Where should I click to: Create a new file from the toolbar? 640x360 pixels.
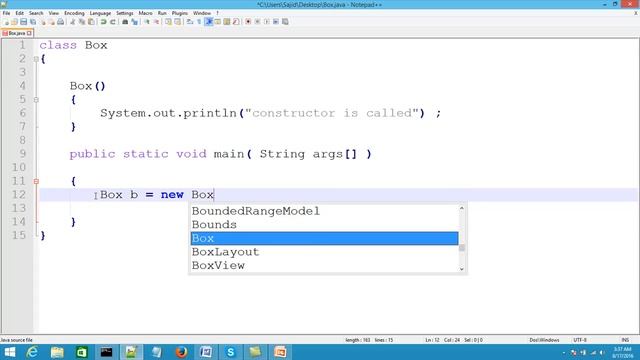pyautogui.click(x=7, y=22)
